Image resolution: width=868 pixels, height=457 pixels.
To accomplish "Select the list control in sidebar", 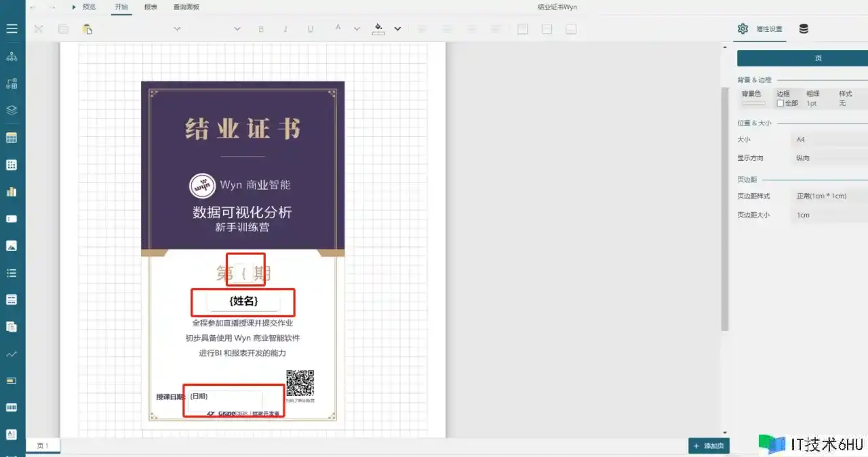I will tap(12, 273).
